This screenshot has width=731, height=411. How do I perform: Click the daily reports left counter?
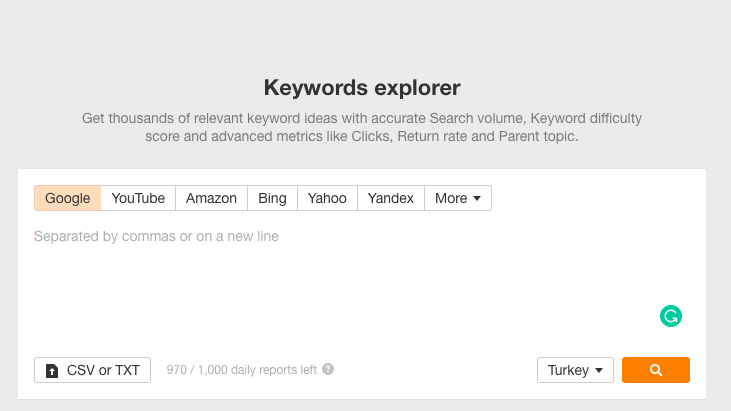click(x=241, y=370)
